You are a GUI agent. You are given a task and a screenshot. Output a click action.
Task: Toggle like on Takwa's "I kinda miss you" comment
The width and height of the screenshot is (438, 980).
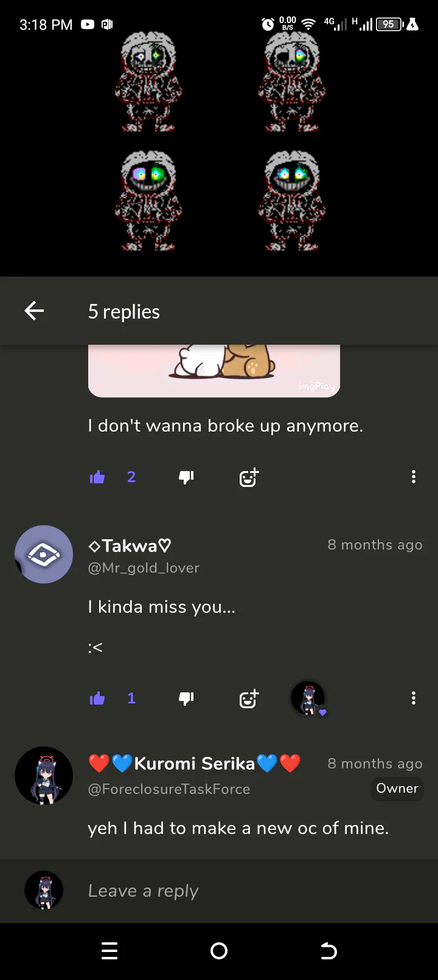tap(97, 699)
